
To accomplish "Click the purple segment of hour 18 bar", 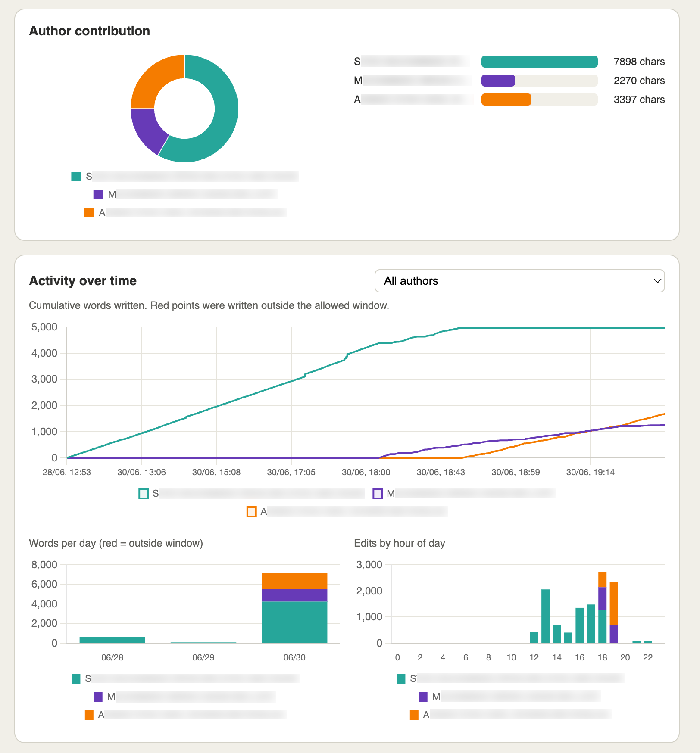I will [603, 598].
